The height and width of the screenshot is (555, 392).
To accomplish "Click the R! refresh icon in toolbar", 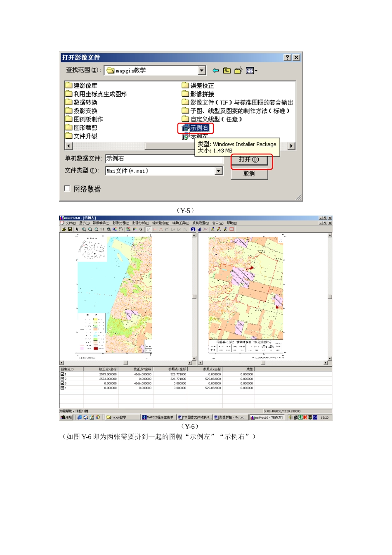I will point(114,229).
